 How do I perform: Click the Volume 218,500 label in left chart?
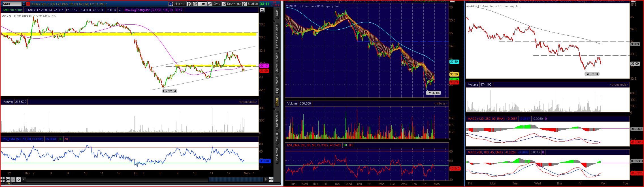pos(14,102)
